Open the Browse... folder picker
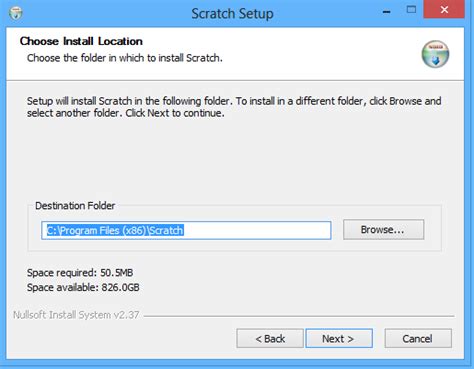 tap(384, 230)
